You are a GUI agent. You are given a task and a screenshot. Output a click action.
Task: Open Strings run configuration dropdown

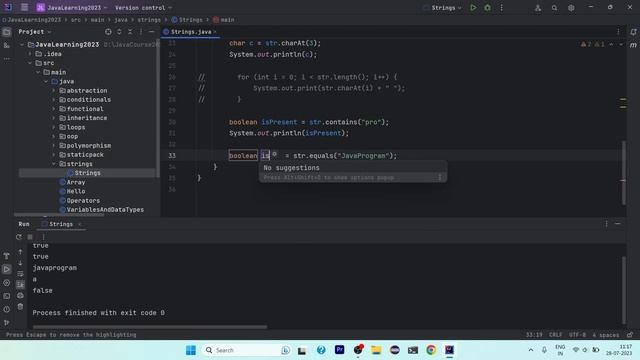point(442,8)
